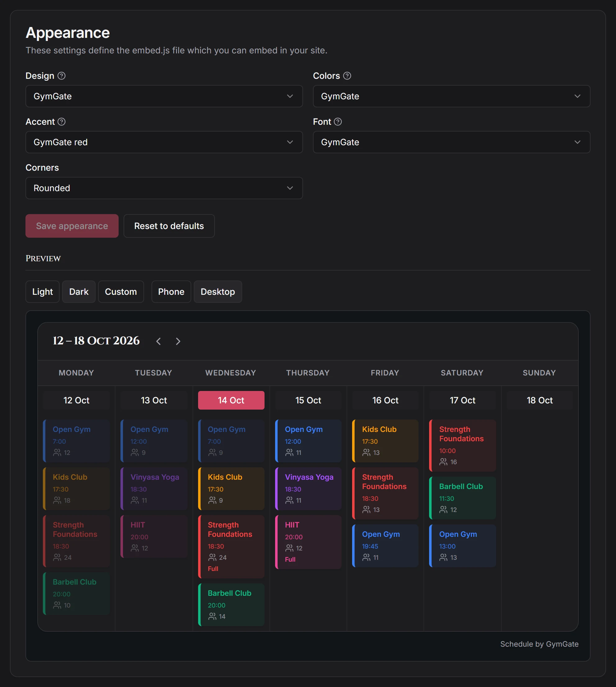The height and width of the screenshot is (687, 616).
Task: Click attendee icon on Friday Strength Foundations card
Action: point(366,510)
